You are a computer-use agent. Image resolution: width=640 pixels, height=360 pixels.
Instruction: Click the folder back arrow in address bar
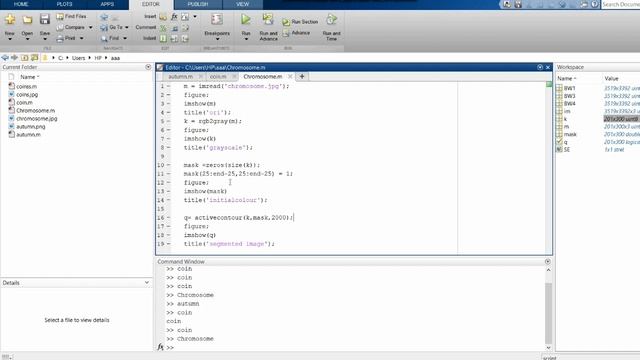[5, 58]
